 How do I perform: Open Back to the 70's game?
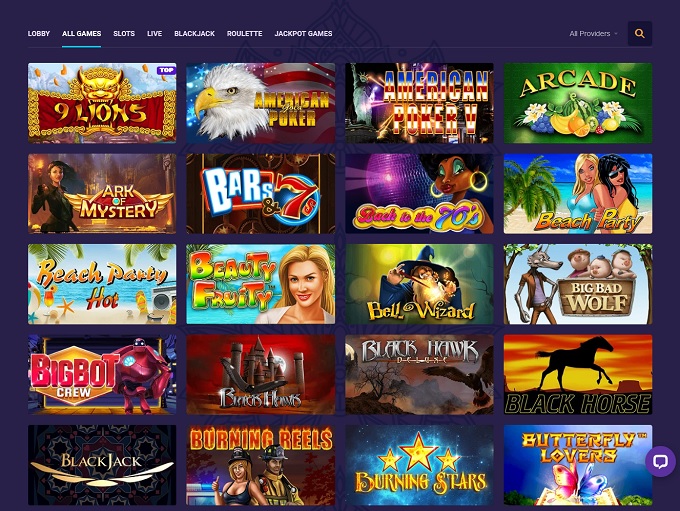(419, 193)
